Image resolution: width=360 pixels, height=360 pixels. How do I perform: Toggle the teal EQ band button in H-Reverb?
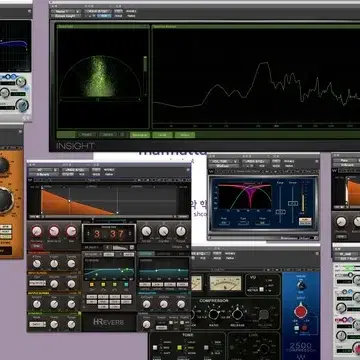tap(126, 284)
